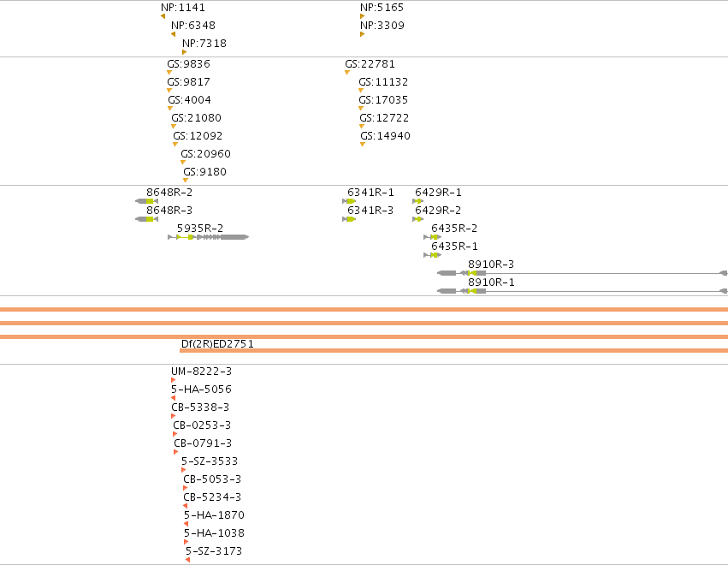
Task: Click the Df(2R)ED2751 deficiency label
Action: [x=217, y=344]
